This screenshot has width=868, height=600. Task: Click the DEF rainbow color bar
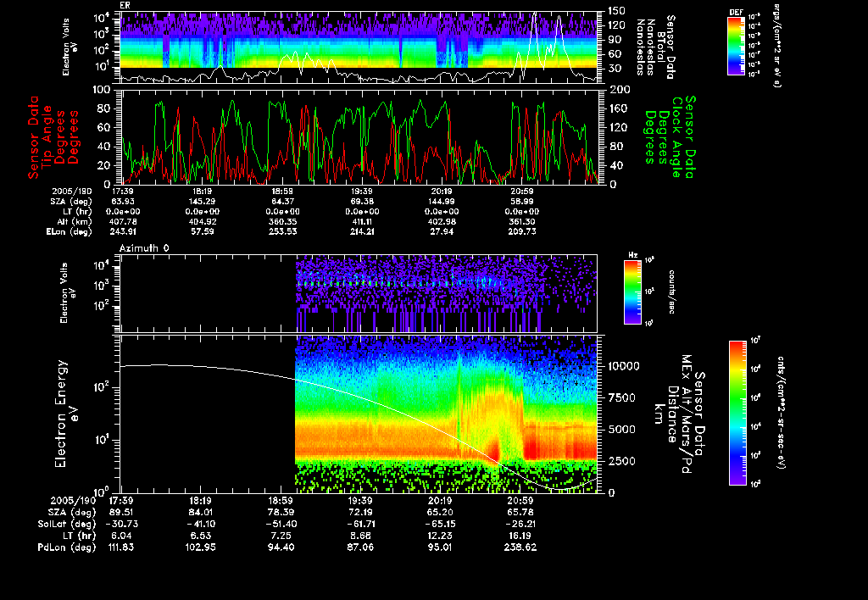click(x=736, y=46)
